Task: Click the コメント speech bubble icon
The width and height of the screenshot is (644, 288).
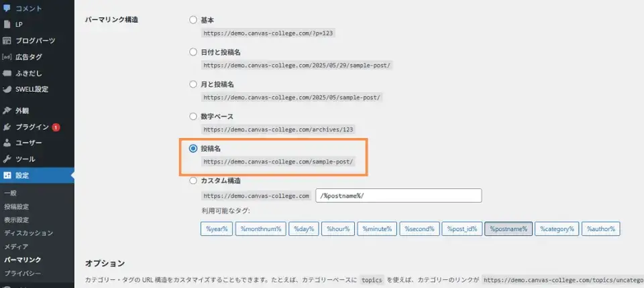Action: click(x=7, y=8)
